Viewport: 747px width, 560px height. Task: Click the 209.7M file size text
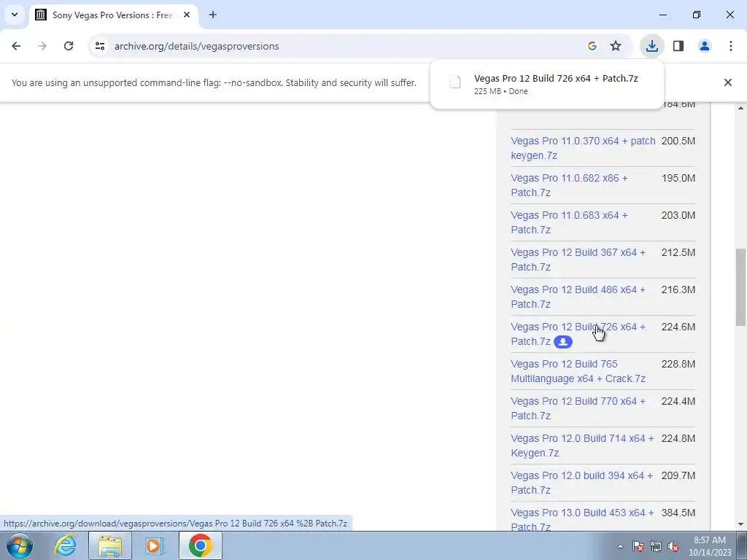(678, 475)
